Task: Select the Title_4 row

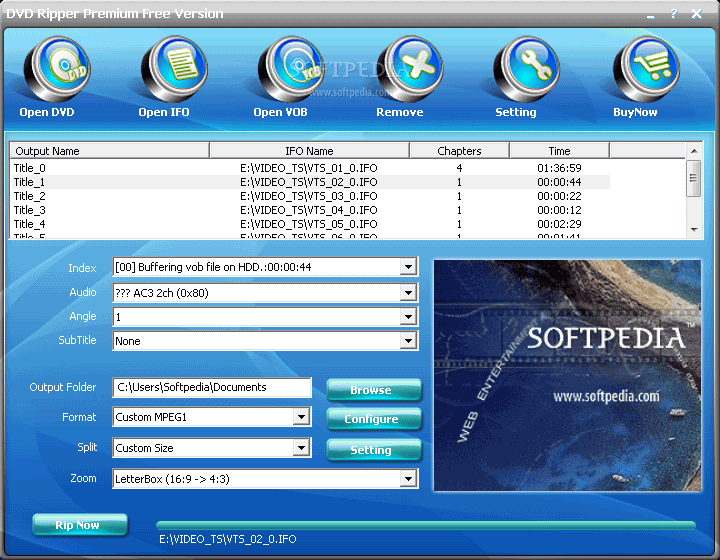Action: [310, 224]
